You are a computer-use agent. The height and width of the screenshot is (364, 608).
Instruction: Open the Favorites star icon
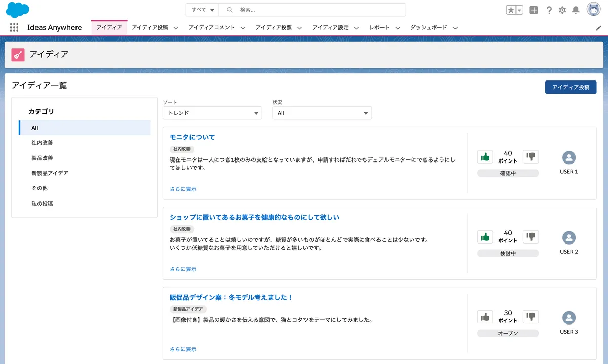tap(511, 10)
